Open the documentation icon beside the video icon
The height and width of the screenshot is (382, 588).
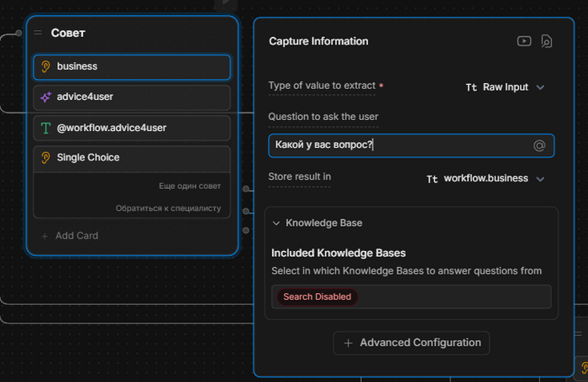point(546,41)
